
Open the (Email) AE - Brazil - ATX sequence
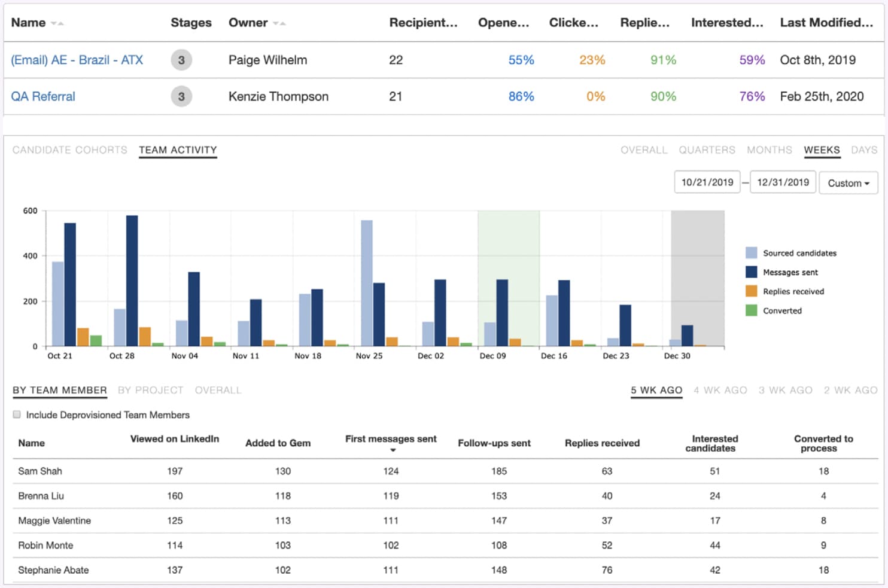77,60
